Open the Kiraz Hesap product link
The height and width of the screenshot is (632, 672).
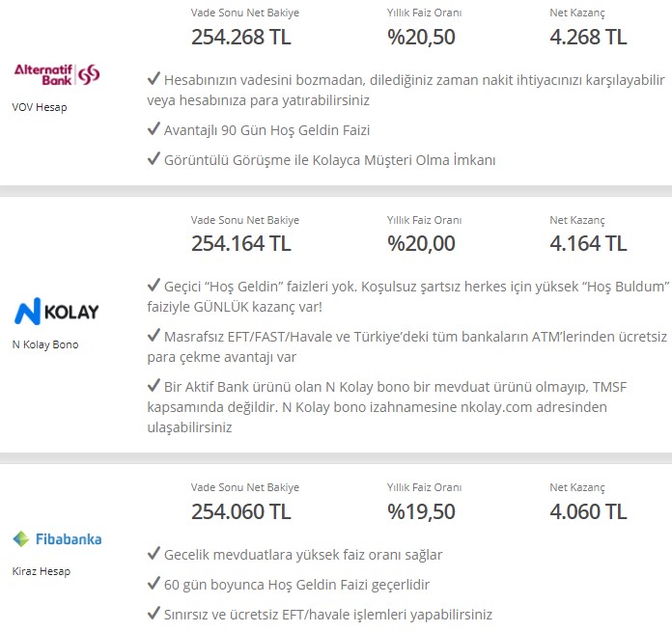tap(42, 571)
